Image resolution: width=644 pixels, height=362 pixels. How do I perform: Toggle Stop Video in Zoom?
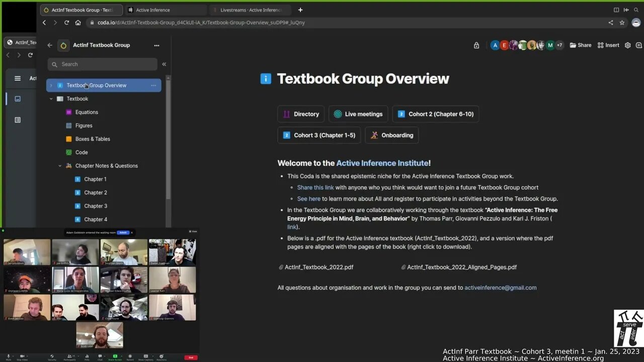tap(22, 357)
